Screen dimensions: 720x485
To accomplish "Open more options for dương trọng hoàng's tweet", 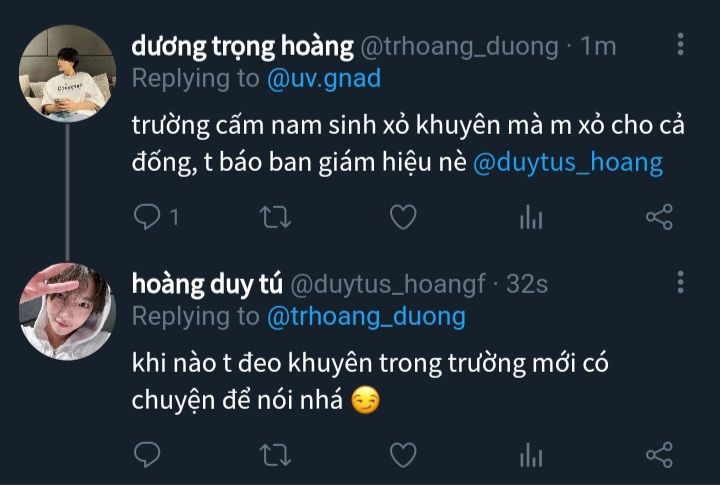I will (x=681, y=44).
